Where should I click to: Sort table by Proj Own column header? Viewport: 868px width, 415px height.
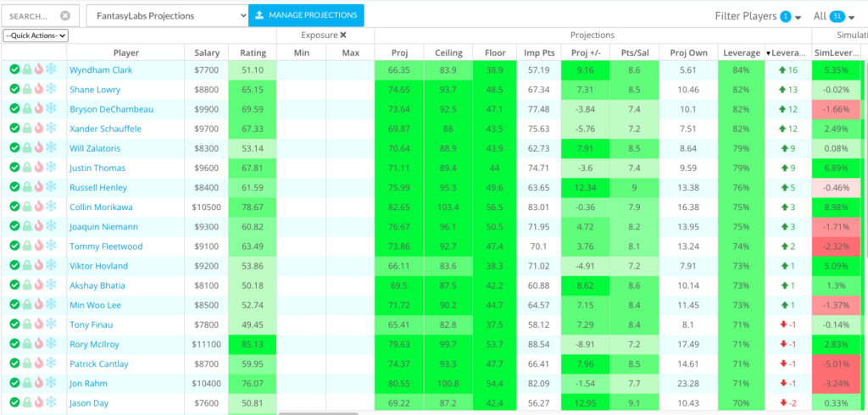tap(688, 53)
